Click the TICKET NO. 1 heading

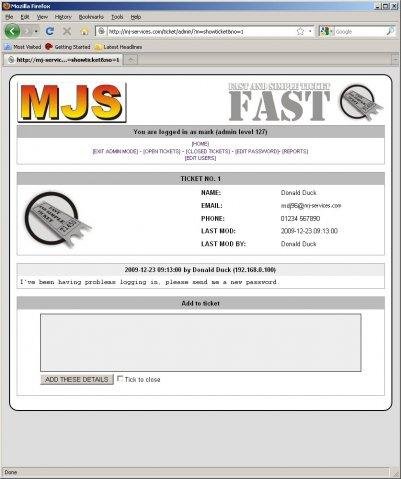[201, 179]
